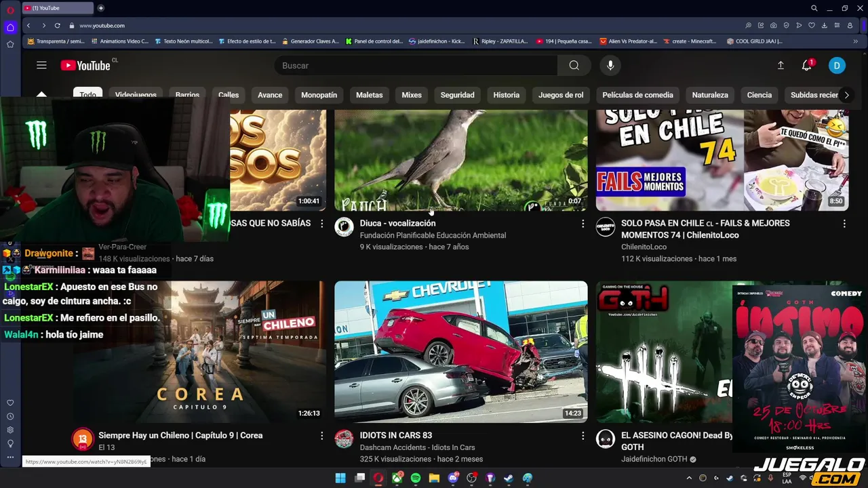Open Discord from the taskbar

[453, 478]
